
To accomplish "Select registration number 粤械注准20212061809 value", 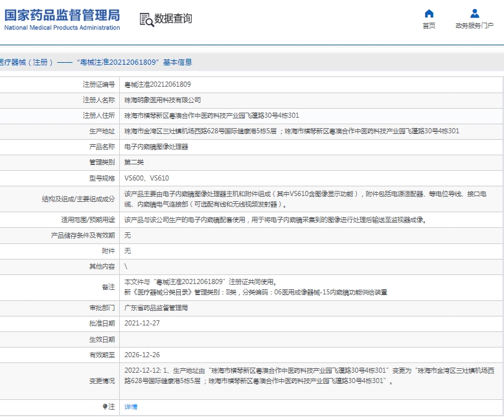I will [157, 84].
